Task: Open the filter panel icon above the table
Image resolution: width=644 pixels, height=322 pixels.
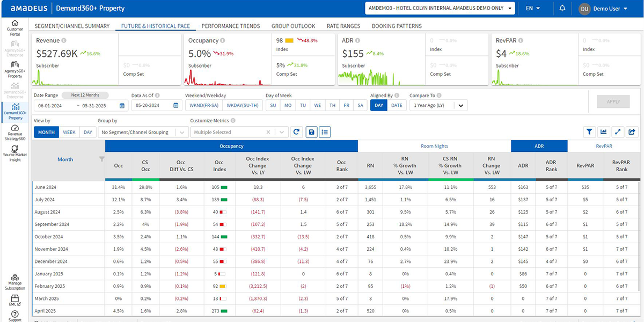Action: click(x=589, y=131)
